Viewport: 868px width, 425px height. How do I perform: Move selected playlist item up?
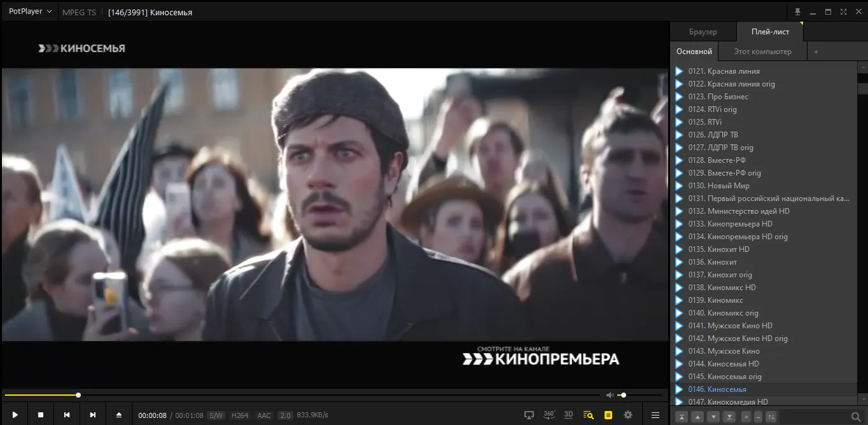tap(697, 417)
